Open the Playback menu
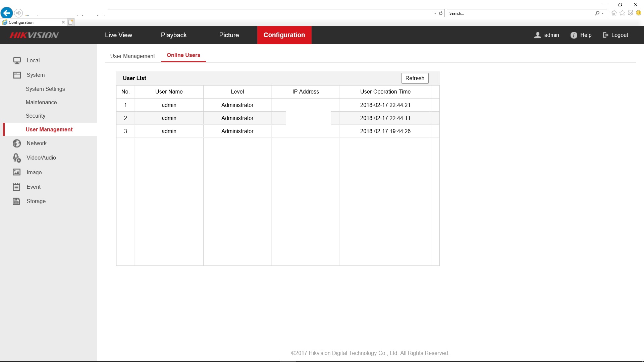 174,35
